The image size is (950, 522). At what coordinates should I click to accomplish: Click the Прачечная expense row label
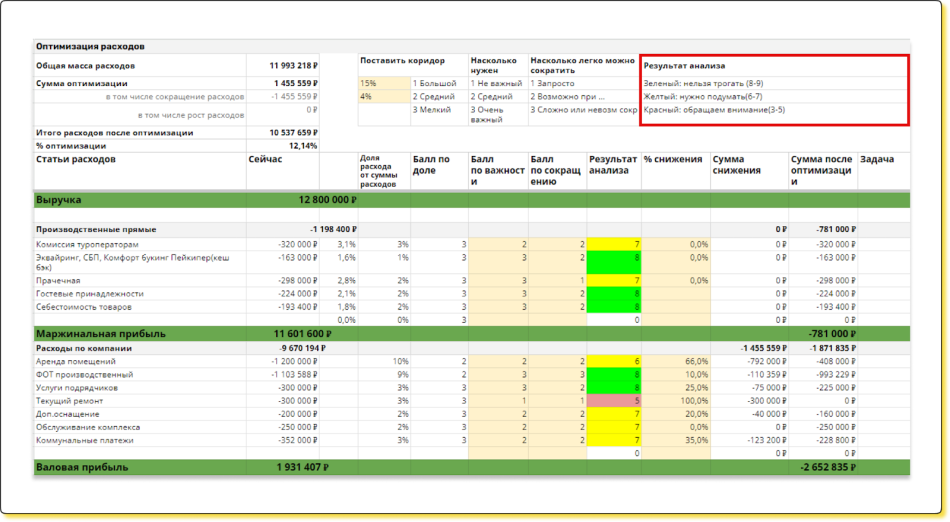click(58, 281)
